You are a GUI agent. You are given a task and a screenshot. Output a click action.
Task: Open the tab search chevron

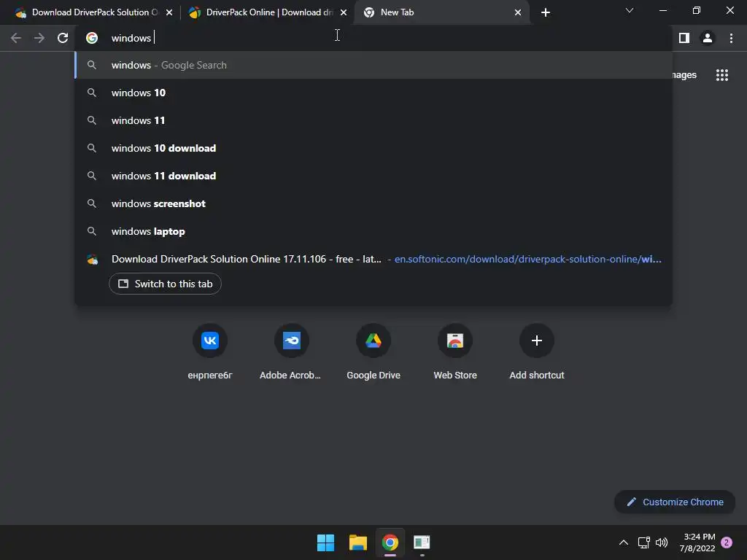point(630,10)
